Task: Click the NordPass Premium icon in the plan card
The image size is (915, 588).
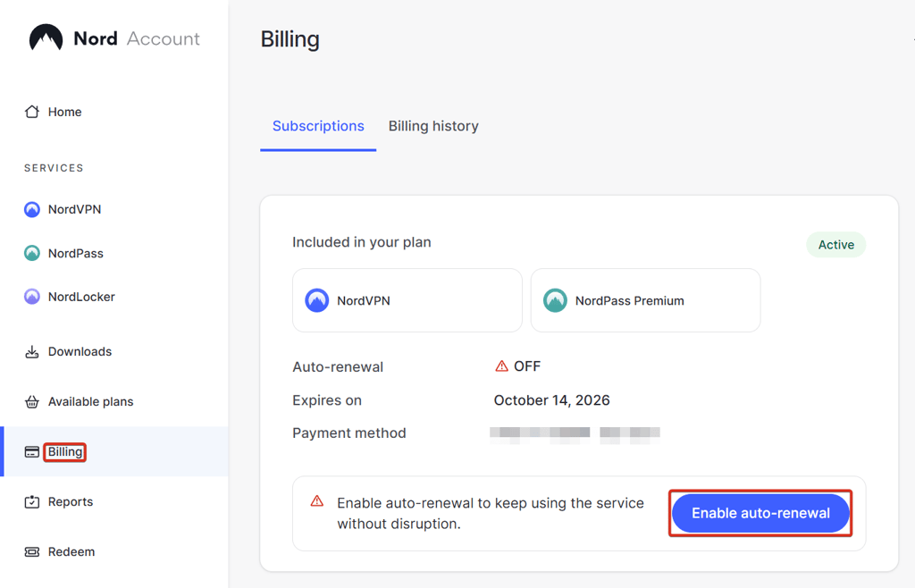Action: pyautogui.click(x=555, y=300)
